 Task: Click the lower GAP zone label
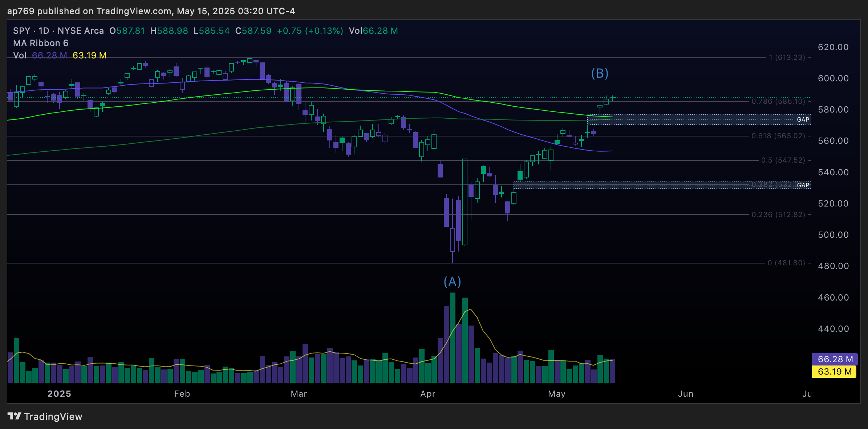pos(803,185)
